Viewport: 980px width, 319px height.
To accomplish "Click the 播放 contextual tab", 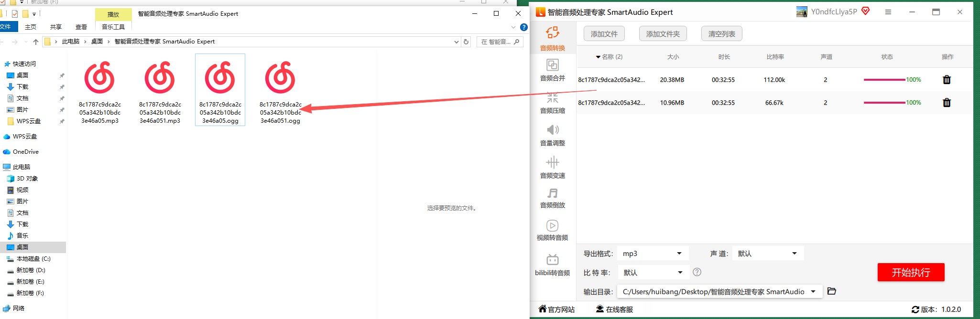I will 113,14.
